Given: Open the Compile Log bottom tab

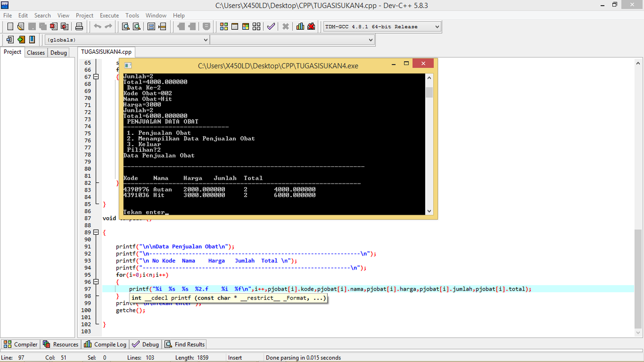Looking at the screenshot, I should pyautogui.click(x=105, y=344).
